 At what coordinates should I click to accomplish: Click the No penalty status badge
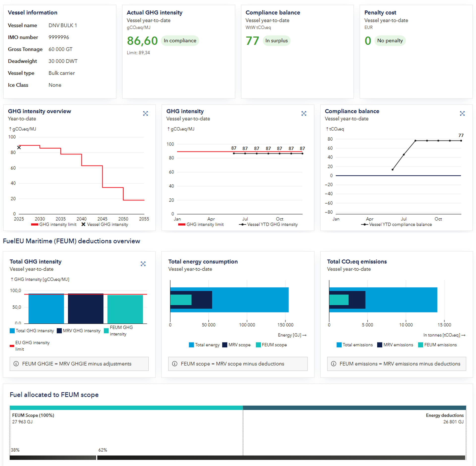(x=390, y=41)
